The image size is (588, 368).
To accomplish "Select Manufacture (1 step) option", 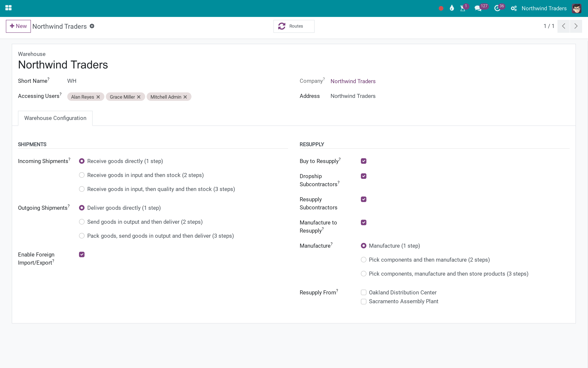I will (363, 246).
